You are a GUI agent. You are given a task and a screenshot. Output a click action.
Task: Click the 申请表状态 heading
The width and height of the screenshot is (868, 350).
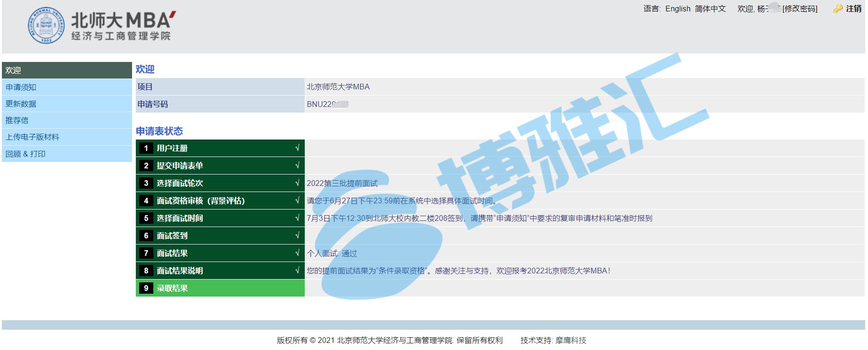(x=159, y=131)
